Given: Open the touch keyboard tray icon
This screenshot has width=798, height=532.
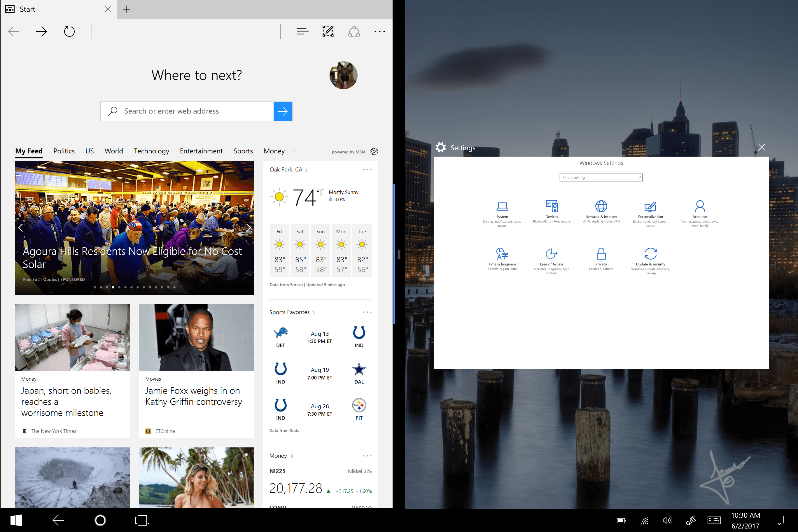Looking at the screenshot, I should pos(714,520).
